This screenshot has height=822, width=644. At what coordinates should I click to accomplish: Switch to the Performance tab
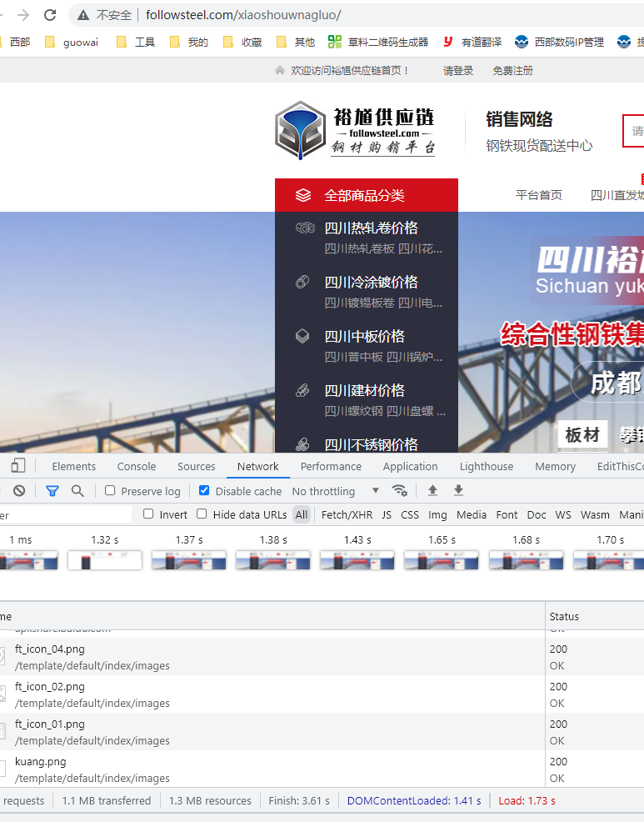click(331, 466)
